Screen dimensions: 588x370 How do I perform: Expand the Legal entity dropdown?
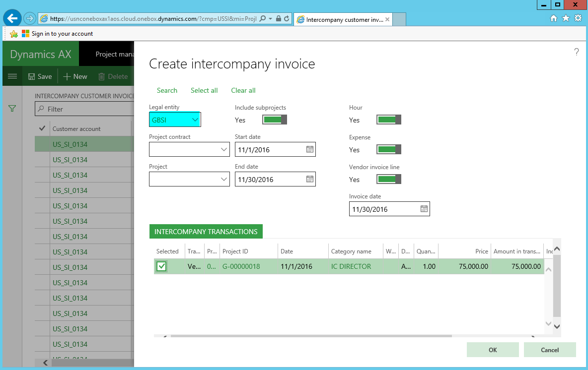point(195,120)
